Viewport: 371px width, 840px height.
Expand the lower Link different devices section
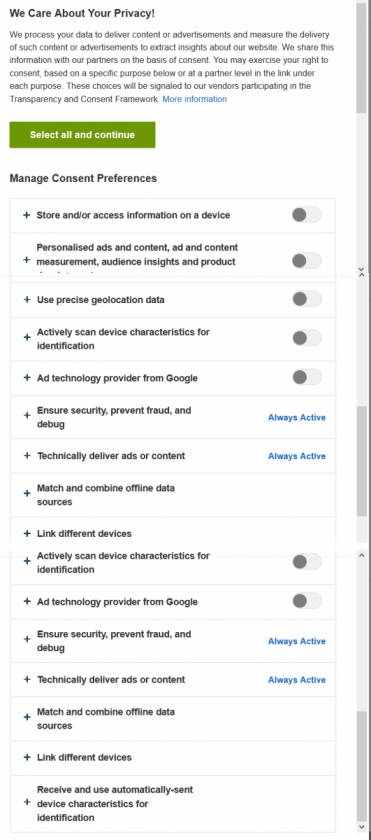pyautogui.click(x=173, y=758)
